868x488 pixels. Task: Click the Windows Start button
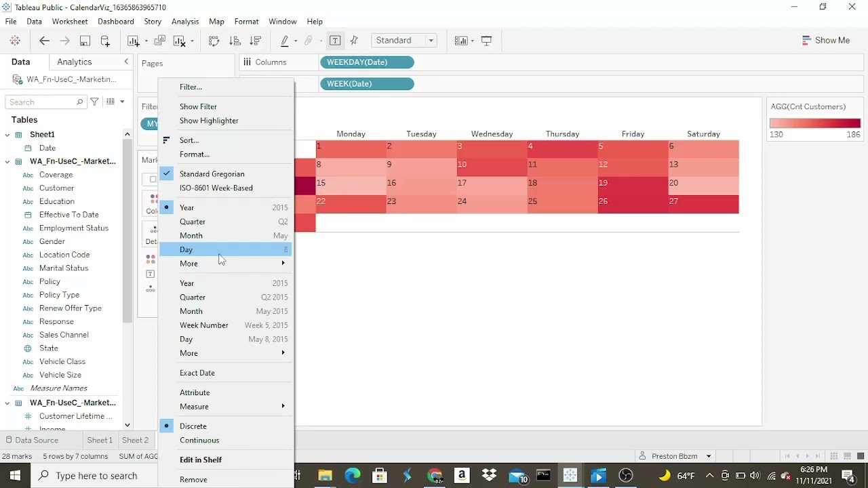15,476
